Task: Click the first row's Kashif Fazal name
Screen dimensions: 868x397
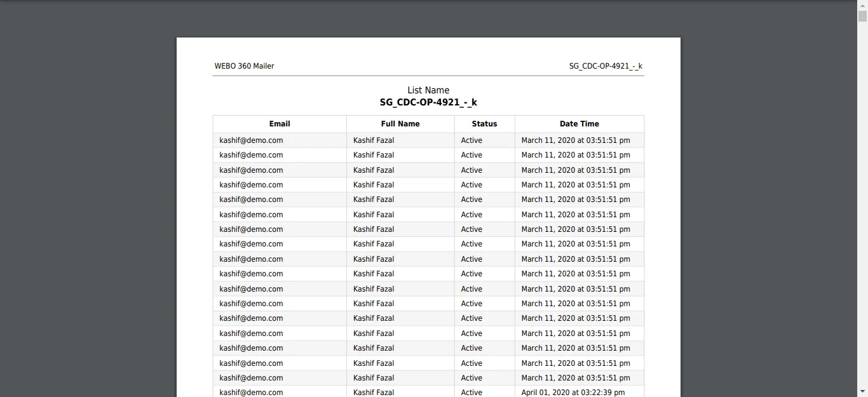Action: point(374,140)
